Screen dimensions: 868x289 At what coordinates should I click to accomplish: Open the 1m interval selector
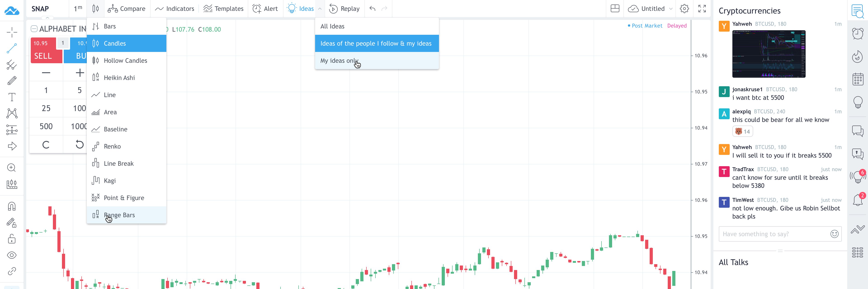(78, 8)
